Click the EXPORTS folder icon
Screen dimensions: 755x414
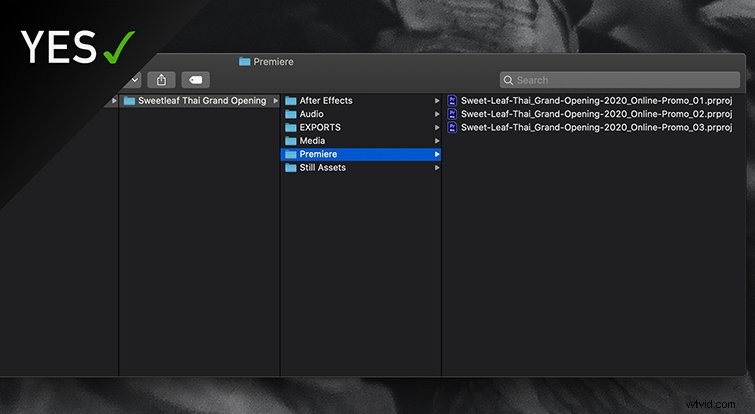tap(291, 128)
